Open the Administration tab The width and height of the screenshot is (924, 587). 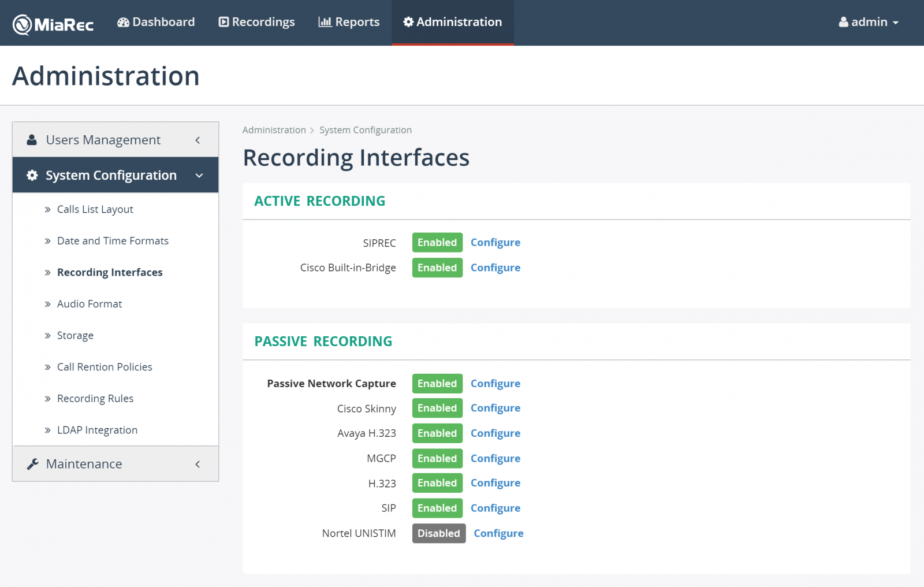(453, 22)
